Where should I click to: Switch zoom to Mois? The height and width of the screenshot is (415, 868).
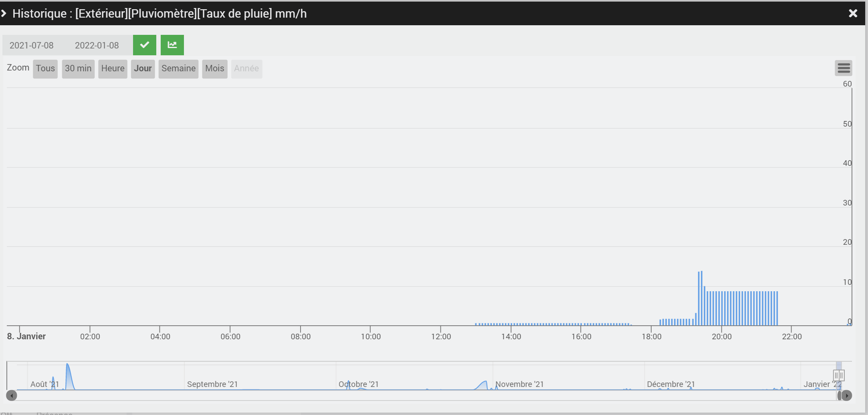click(214, 68)
